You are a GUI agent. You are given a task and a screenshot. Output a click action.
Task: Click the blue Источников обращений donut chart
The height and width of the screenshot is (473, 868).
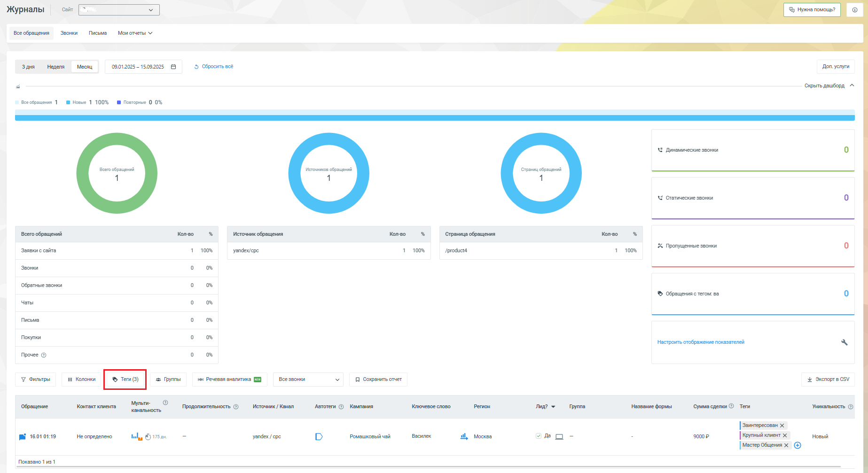pyautogui.click(x=329, y=173)
